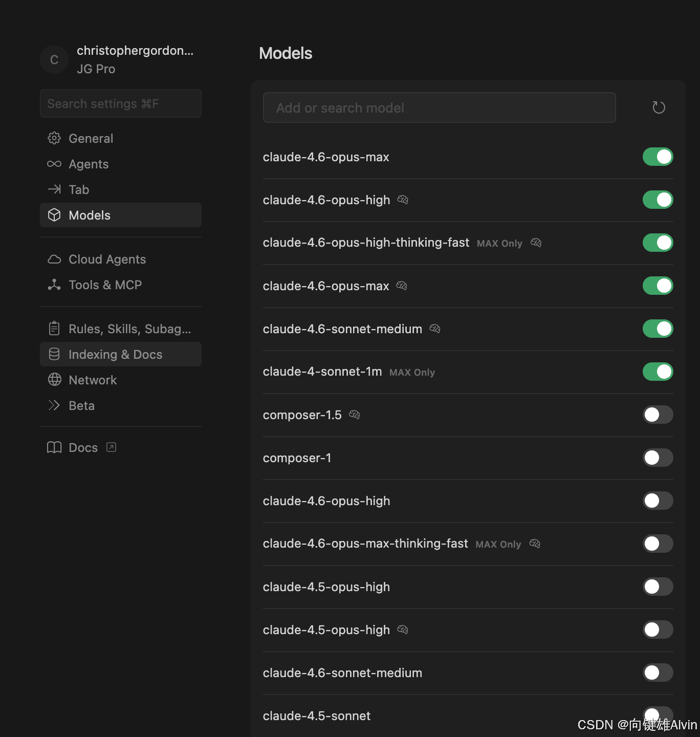The image size is (700, 737).
Task: Open the Docs external link
Action: pos(121,447)
